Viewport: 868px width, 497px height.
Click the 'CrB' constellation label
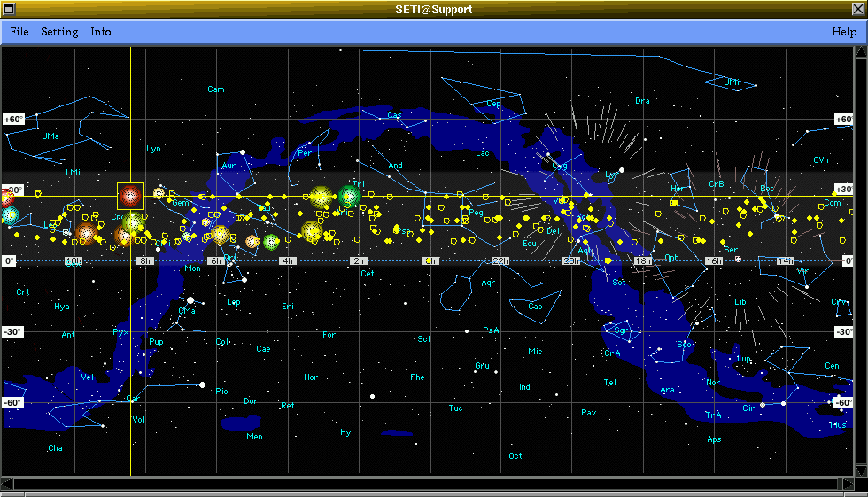coord(717,183)
